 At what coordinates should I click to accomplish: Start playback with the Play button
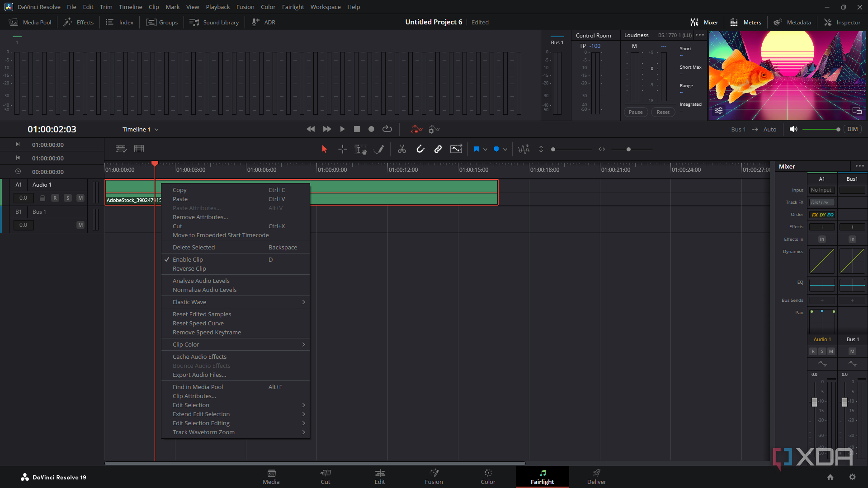[342, 129]
